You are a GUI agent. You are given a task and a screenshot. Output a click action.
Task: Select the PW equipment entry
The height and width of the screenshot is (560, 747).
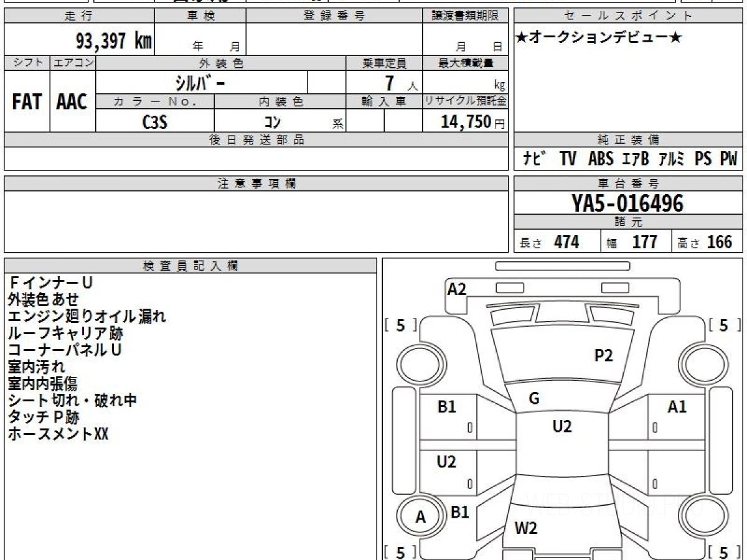pyautogui.click(x=728, y=159)
